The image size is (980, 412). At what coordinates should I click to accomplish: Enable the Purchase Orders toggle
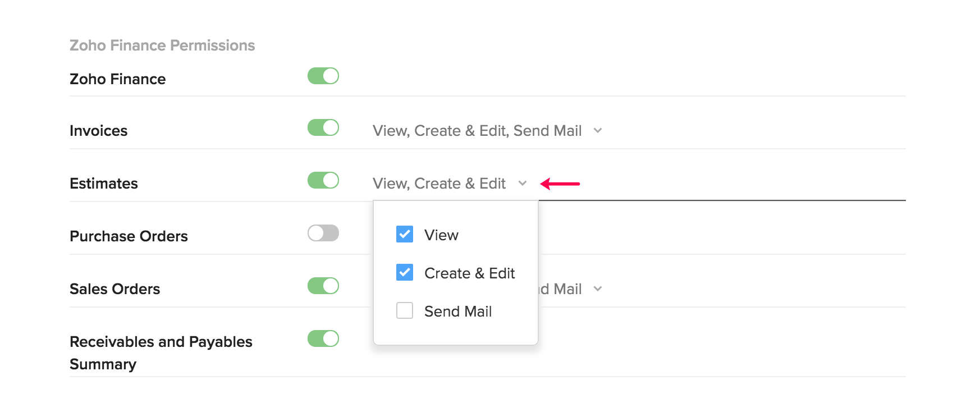point(323,233)
